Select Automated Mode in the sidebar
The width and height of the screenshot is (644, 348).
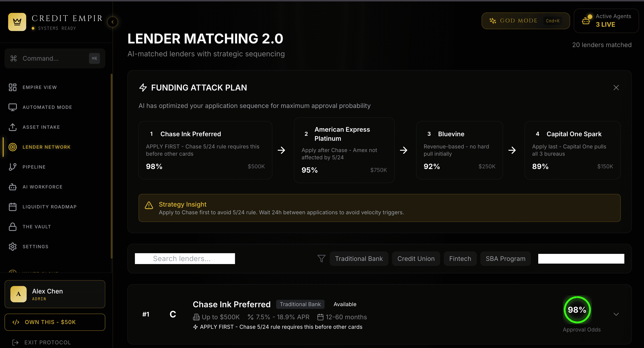pyautogui.click(x=47, y=107)
